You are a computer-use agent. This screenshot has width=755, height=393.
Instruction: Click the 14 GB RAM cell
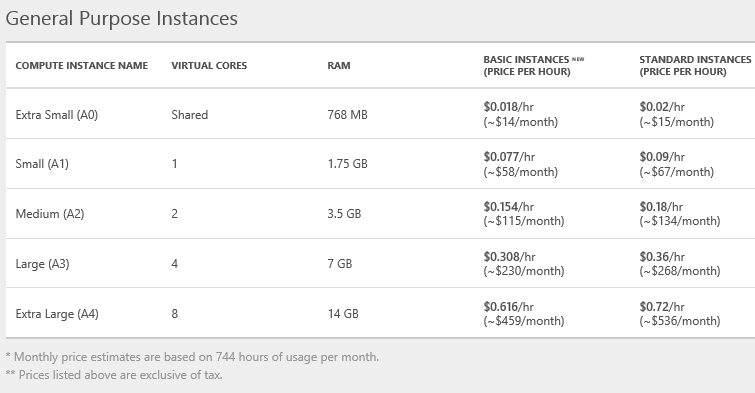pyautogui.click(x=343, y=314)
